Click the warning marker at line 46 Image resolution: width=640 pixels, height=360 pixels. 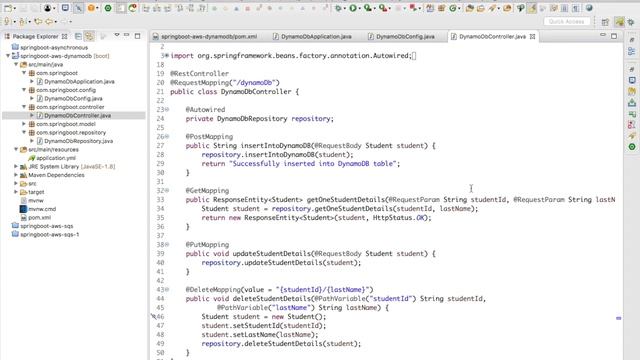(x=153, y=316)
